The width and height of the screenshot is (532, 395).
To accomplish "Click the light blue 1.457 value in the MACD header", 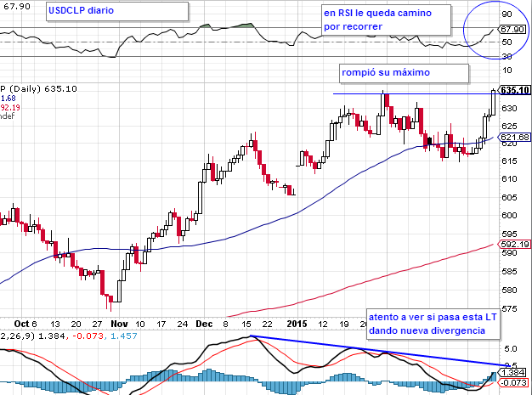I will click(x=123, y=336).
